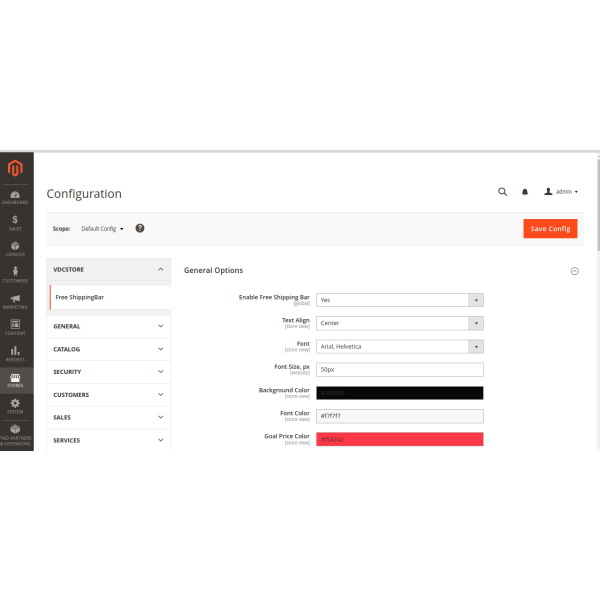The image size is (600, 600).
Task: Open the Marketing sidebar icon
Action: pos(15,300)
